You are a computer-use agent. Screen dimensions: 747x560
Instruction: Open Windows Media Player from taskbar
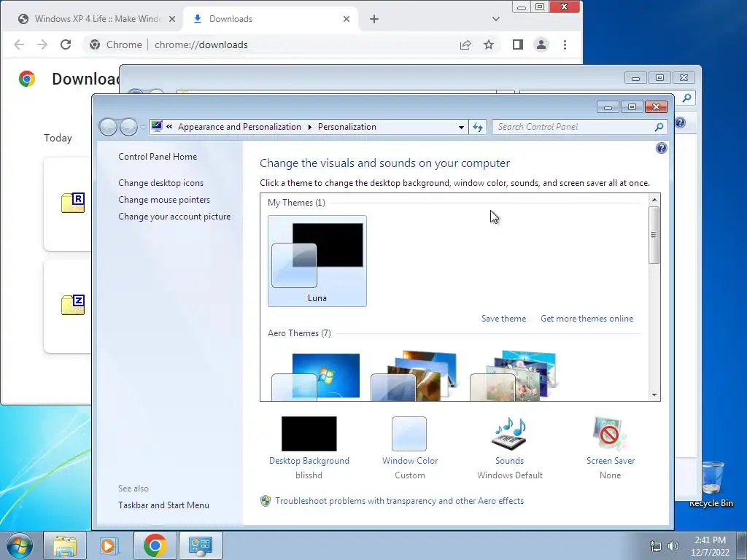(x=109, y=545)
